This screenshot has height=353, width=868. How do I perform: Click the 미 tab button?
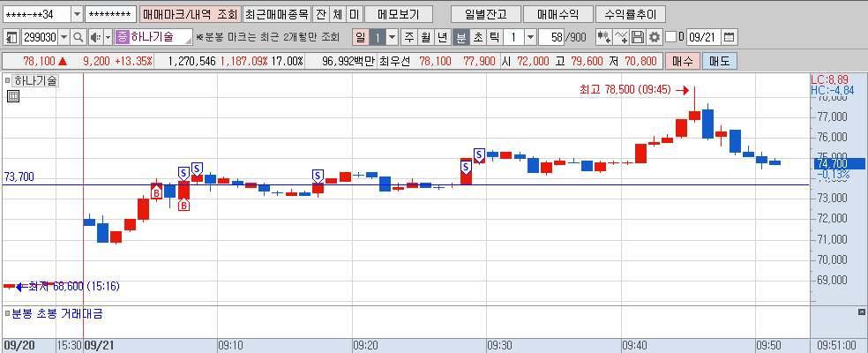pyautogui.click(x=355, y=14)
